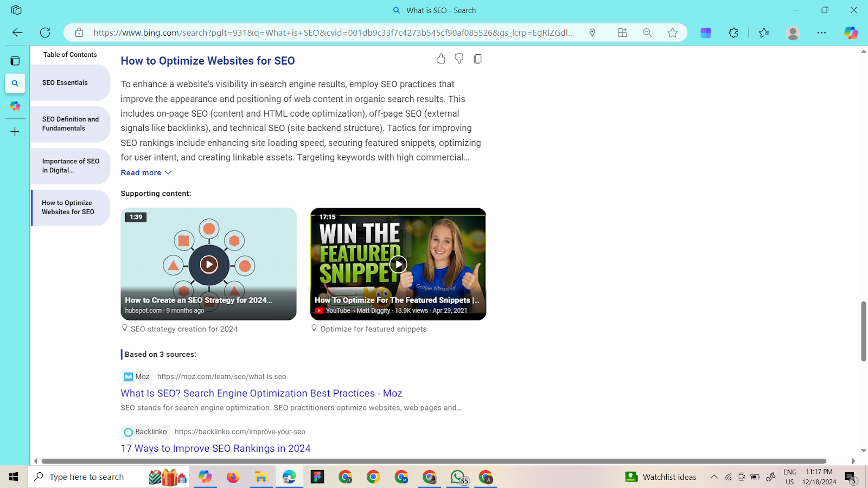Click the ENG US language indicator
Screen dimensions: 868x488
[x=790, y=477]
